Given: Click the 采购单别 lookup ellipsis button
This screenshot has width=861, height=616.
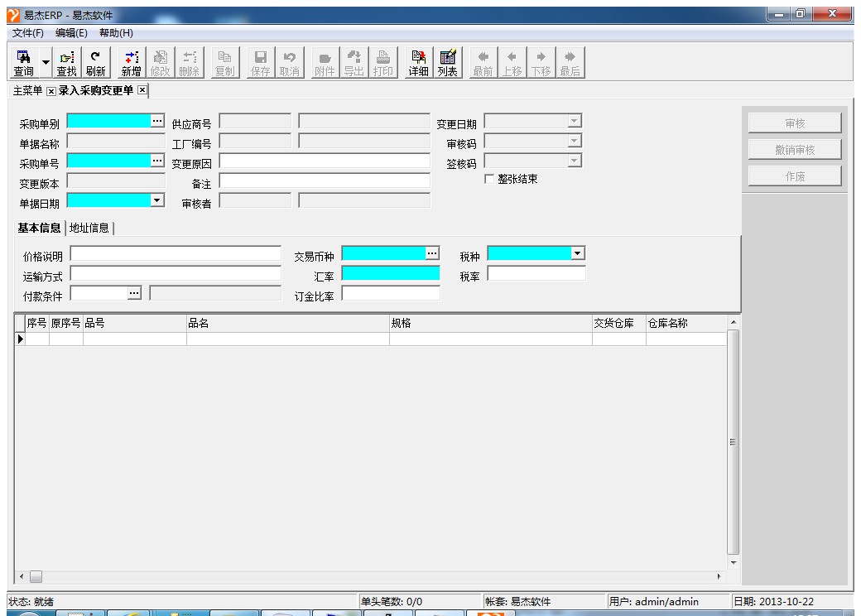Looking at the screenshot, I should coord(157,121).
